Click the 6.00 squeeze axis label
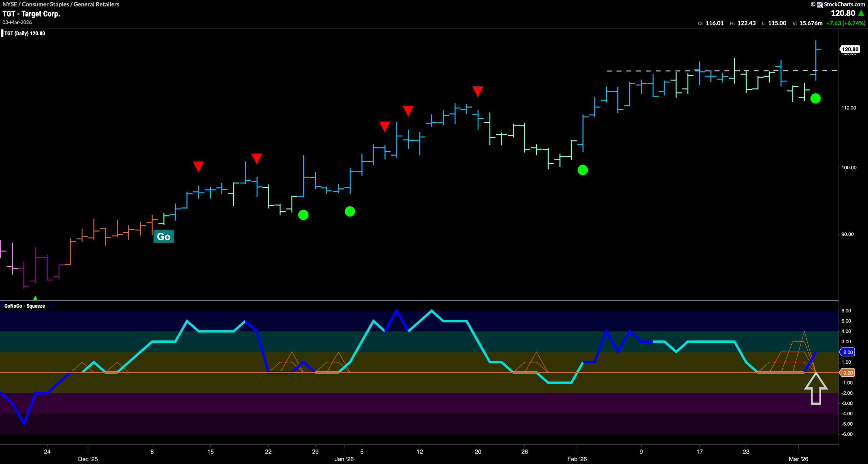868x464 pixels. click(846, 310)
